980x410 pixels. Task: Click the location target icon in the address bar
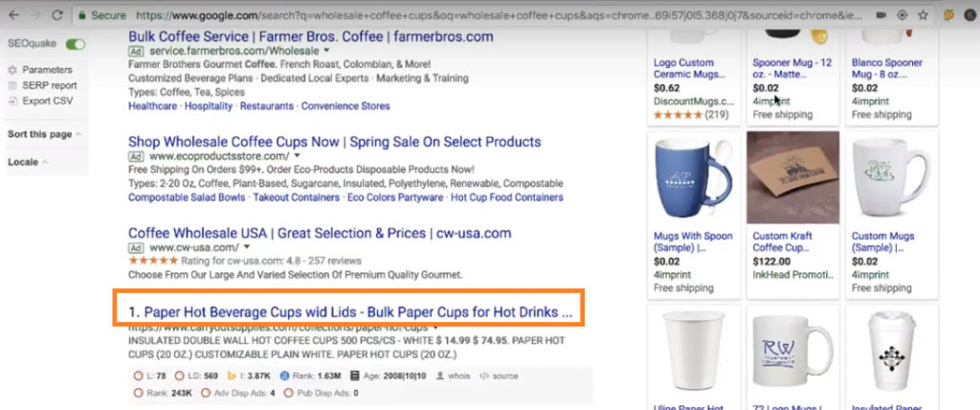coord(902,15)
